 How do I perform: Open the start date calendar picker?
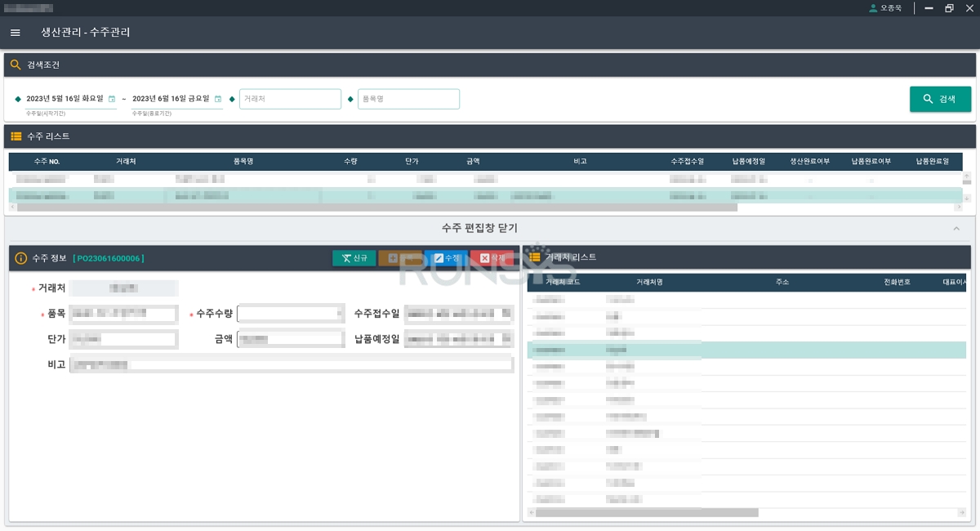pyautogui.click(x=112, y=99)
